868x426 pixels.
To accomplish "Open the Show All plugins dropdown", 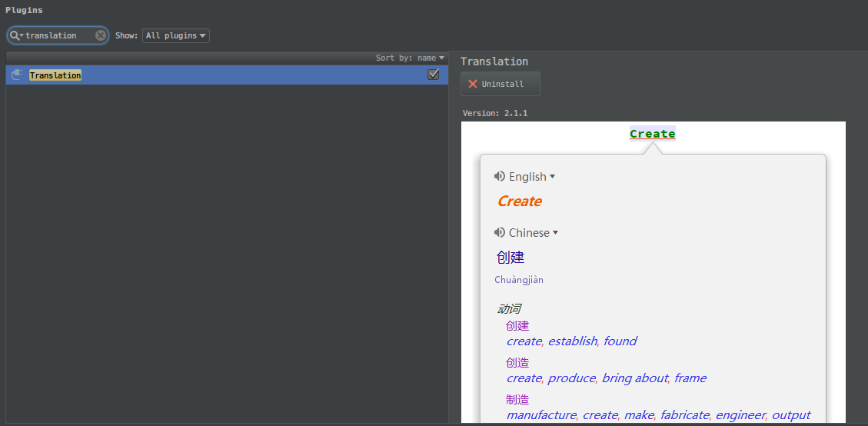I will tap(175, 35).
